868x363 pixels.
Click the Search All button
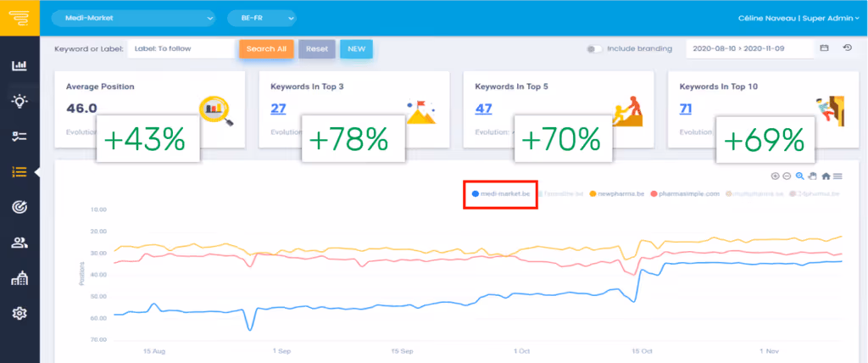tap(266, 49)
